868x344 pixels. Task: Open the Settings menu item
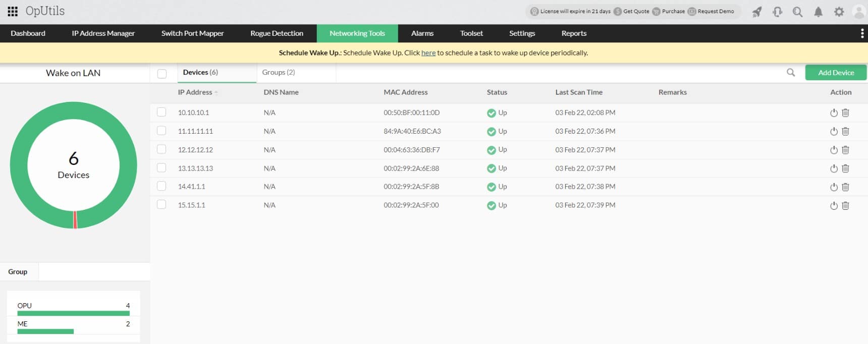pyautogui.click(x=522, y=33)
